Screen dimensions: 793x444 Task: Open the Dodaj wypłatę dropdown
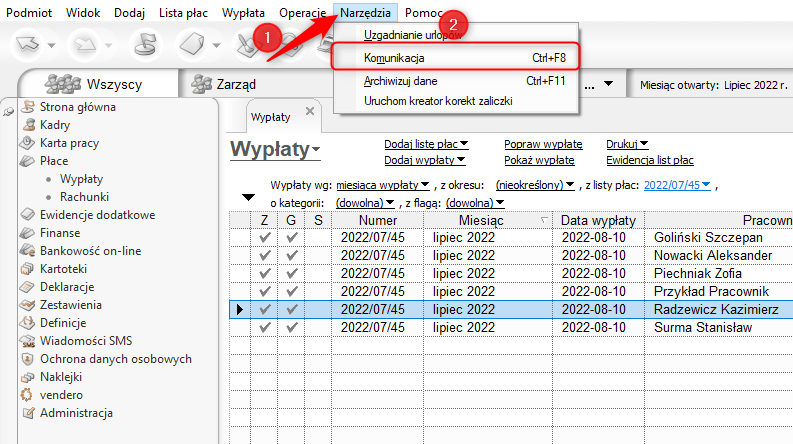point(424,160)
